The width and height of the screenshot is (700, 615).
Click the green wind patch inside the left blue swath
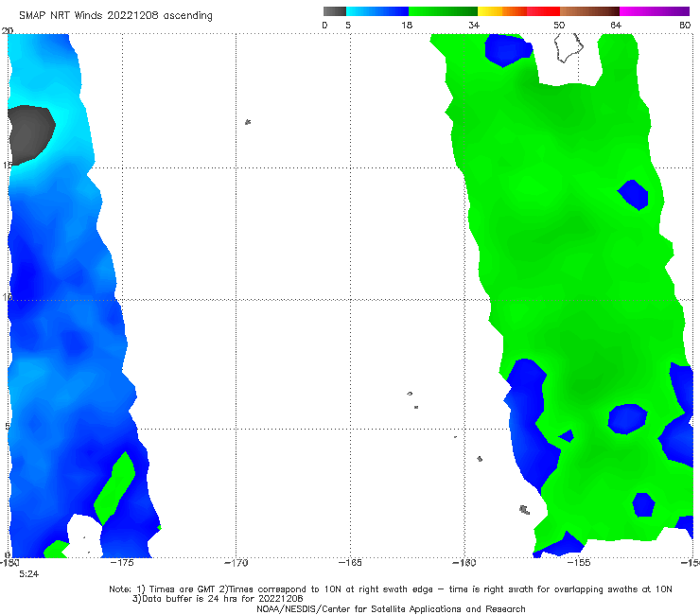(x=114, y=488)
